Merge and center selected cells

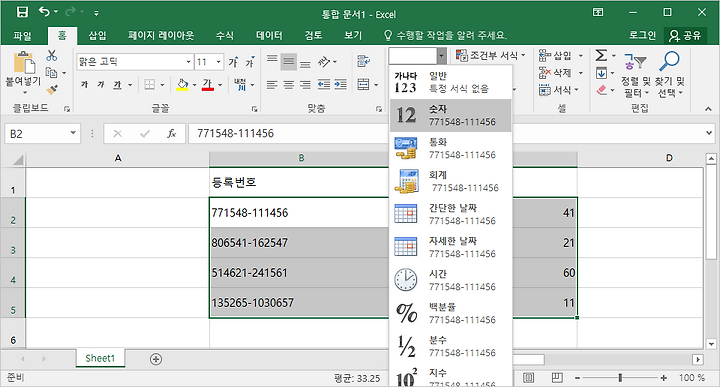coord(364,84)
